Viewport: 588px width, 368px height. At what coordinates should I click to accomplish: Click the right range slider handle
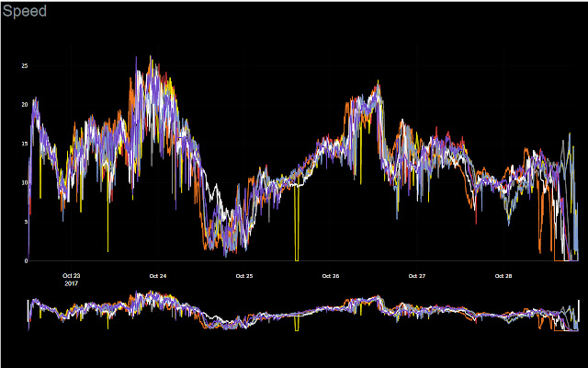pos(579,311)
